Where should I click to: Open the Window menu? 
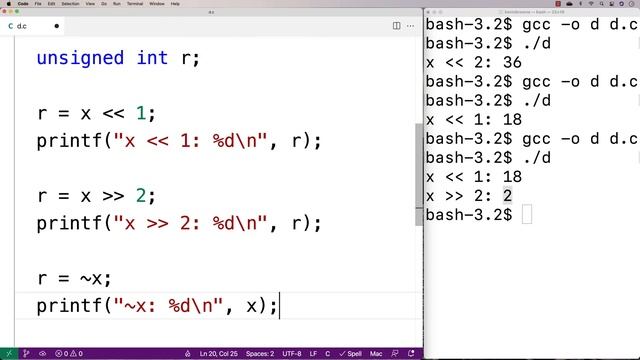[157, 4]
